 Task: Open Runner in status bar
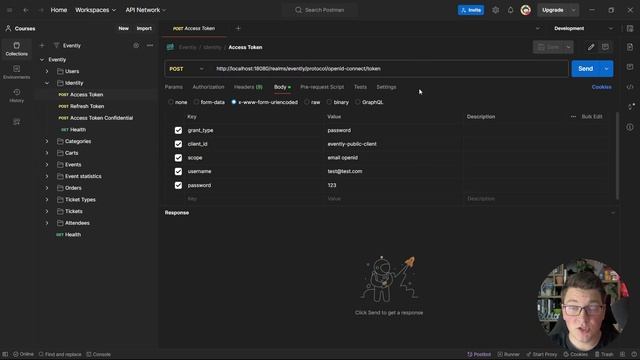509,354
